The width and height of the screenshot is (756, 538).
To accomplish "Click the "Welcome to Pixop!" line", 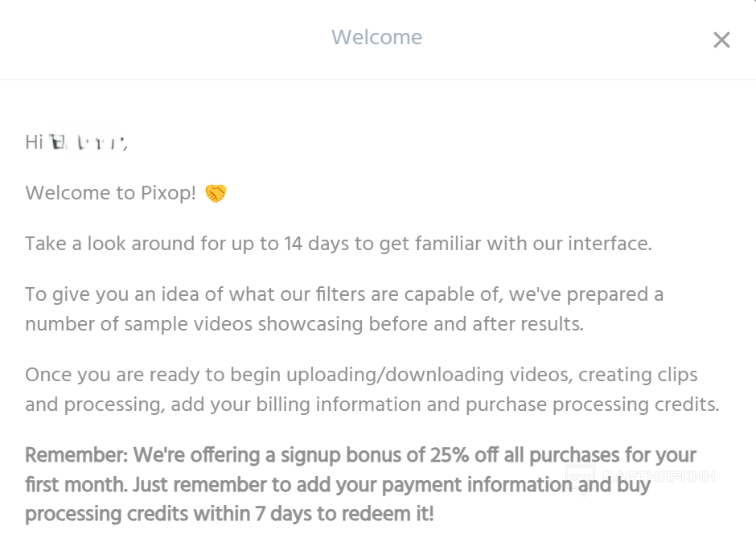I will click(111, 194).
